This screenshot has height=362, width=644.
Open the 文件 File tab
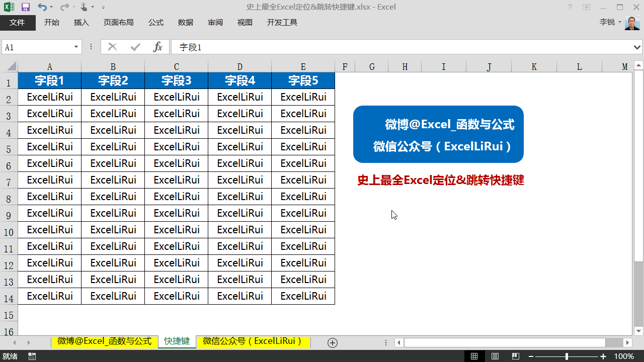(x=18, y=22)
